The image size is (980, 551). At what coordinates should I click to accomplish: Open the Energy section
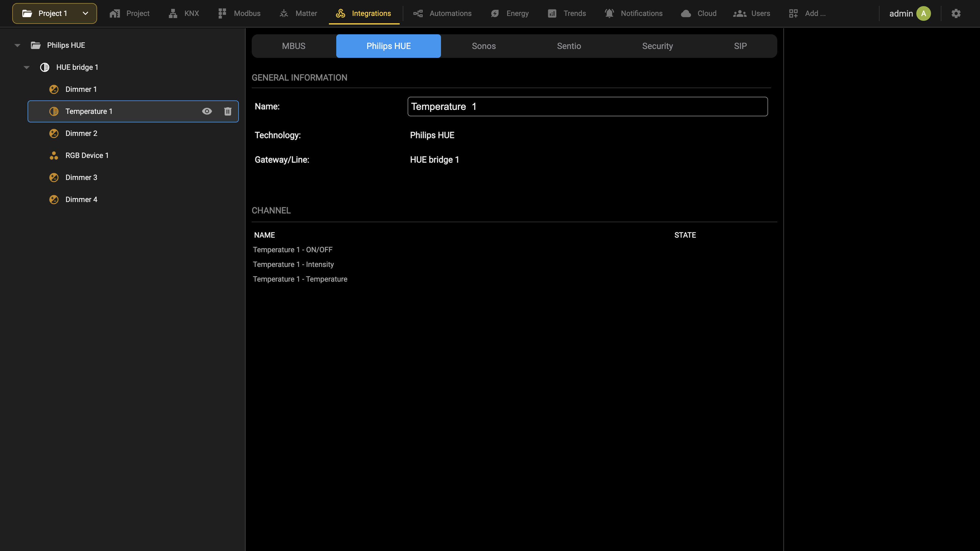tap(510, 13)
